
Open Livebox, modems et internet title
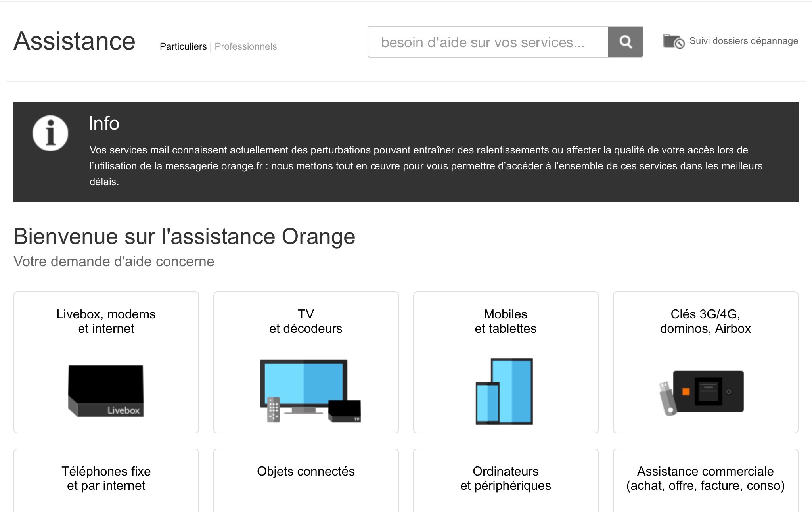pos(106,321)
